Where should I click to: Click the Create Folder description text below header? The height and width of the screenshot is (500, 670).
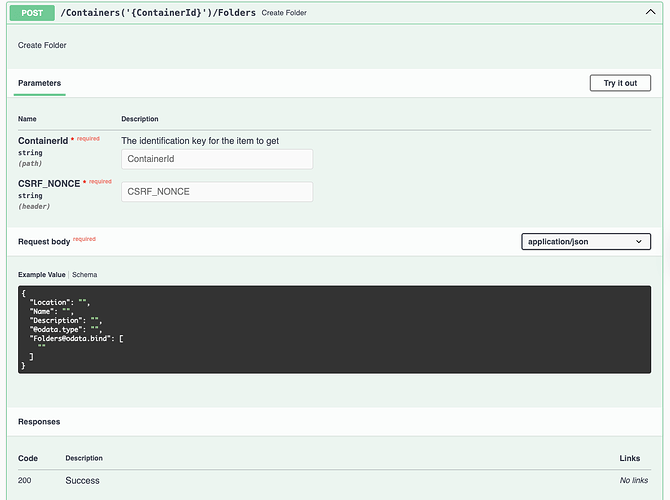[x=43, y=46]
